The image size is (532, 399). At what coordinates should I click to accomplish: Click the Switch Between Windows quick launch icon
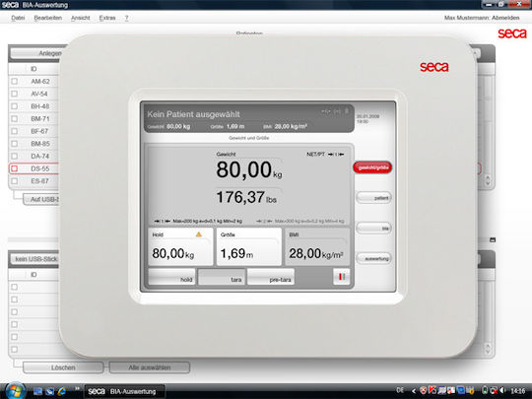coord(50,391)
